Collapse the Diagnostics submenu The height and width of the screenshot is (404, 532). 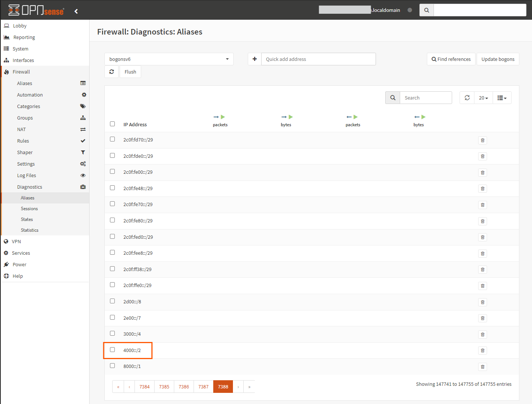[45, 187]
